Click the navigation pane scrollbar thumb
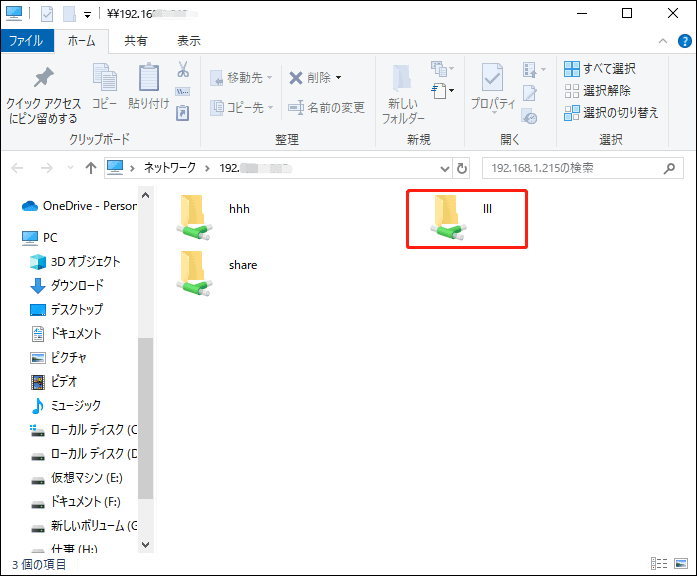The image size is (697, 576). 145,418
